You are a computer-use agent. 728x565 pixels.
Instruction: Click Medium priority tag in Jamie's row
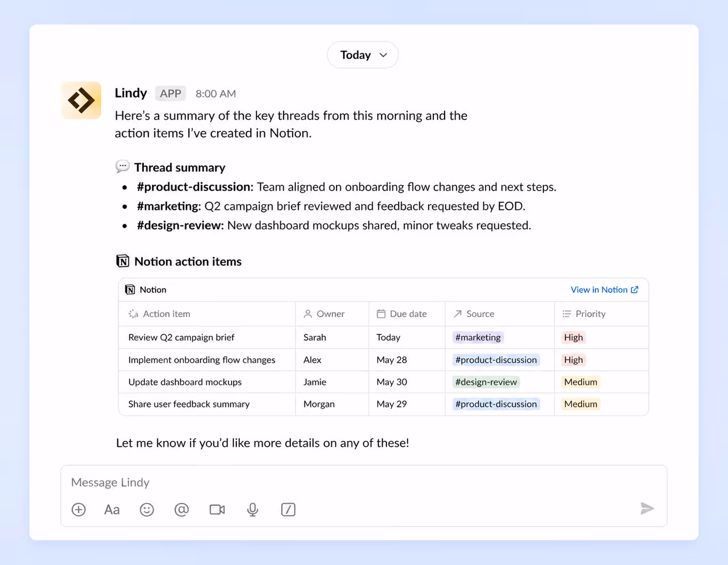580,382
